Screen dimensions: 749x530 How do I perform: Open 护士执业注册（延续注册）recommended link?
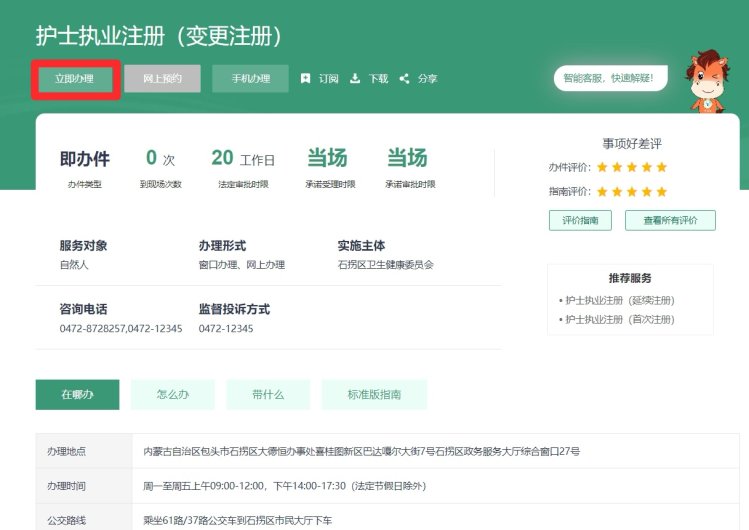pyautogui.click(x=619, y=300)
